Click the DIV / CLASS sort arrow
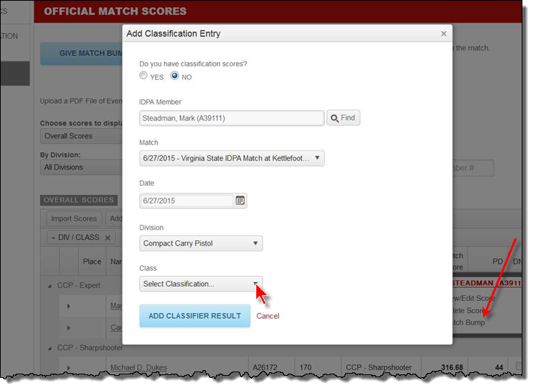 point(53,238)
